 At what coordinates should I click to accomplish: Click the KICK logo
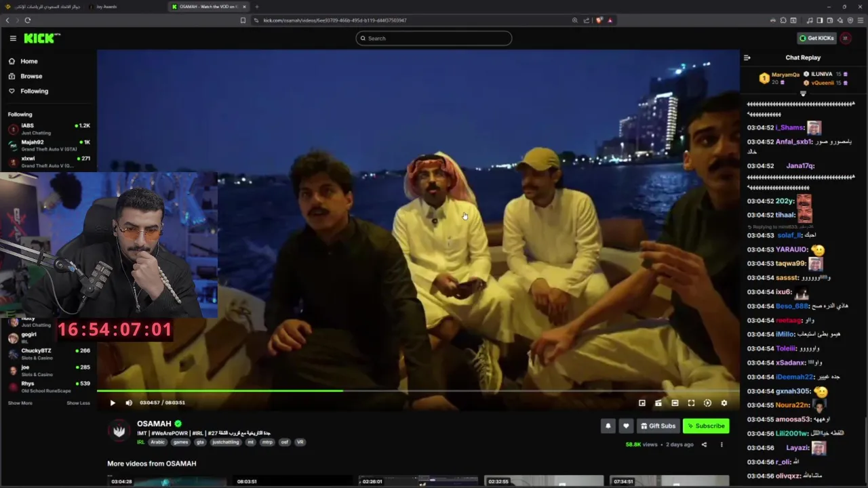tap(41, 39)
